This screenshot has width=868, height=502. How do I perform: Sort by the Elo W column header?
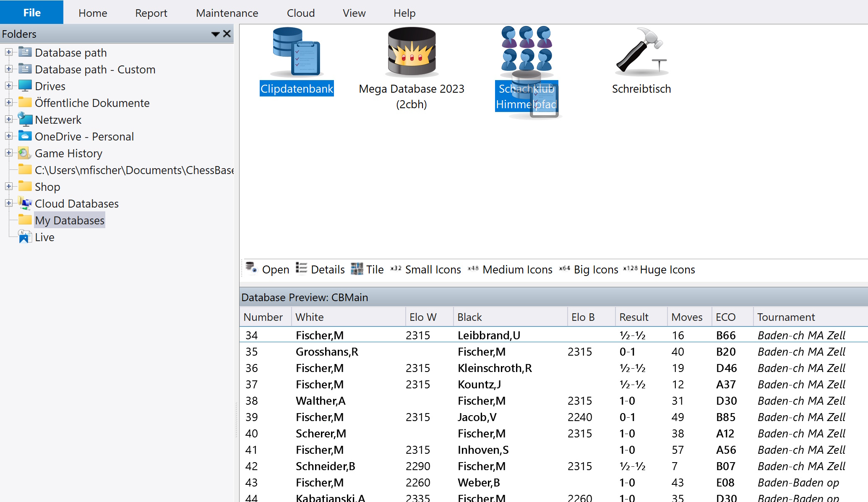(x=423, y=317)
